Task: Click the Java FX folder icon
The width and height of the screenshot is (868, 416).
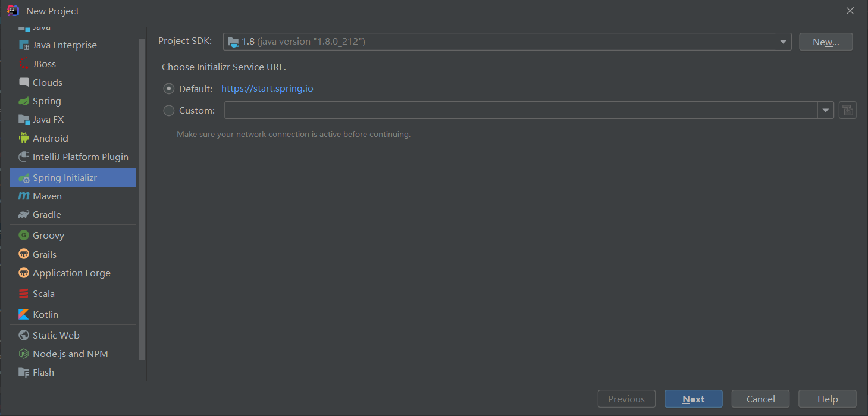Action: coord(24,120)
